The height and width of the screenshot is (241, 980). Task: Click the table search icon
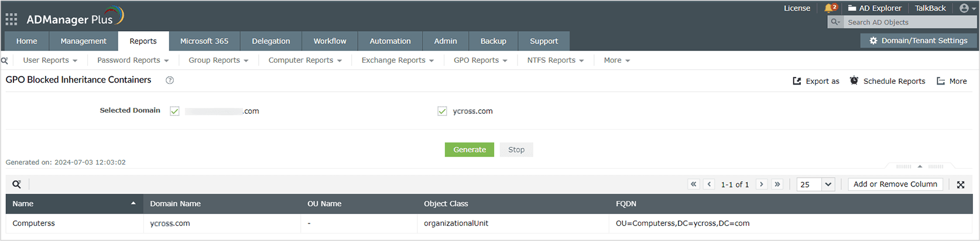pos(17,184)
